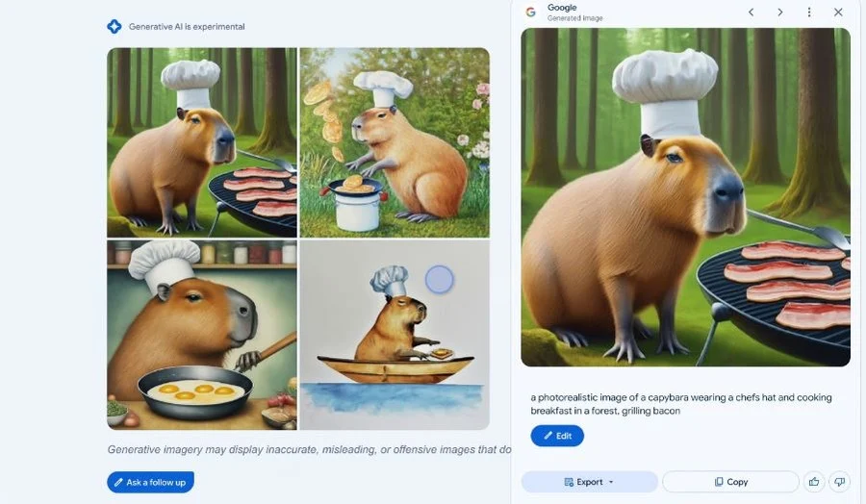Click the Google logo icon
This screenshot has width=866, height=504.
(x=531, y=13)
